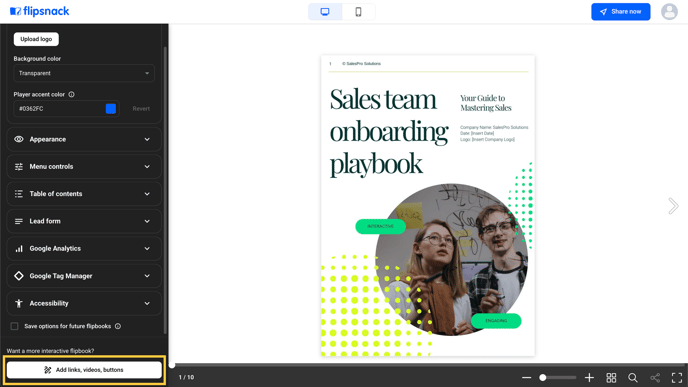This screenshot has width=688, height=387.
Task: Show the Player accent color info tooltip
Action: 72,94
